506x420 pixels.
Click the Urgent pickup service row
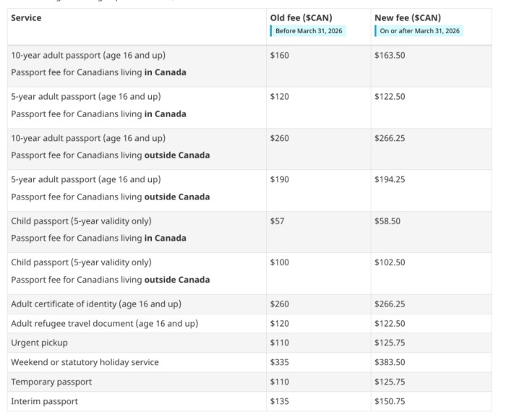click(39, 343)
